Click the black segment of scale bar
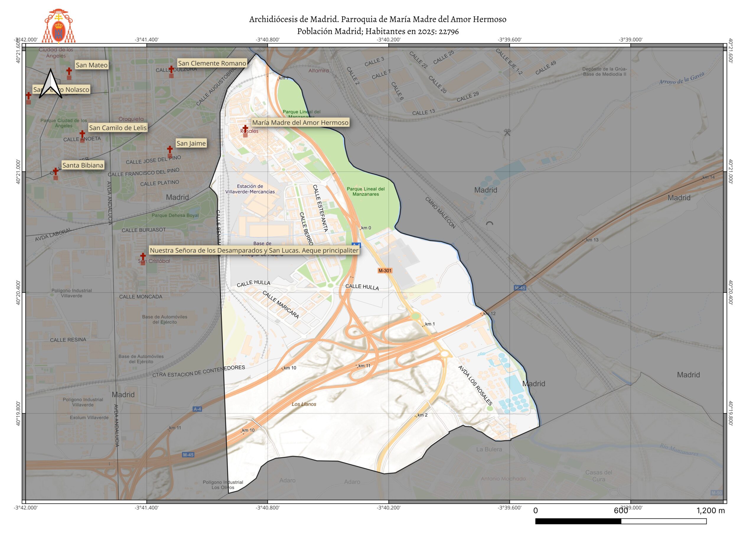 tap(578, 521)
